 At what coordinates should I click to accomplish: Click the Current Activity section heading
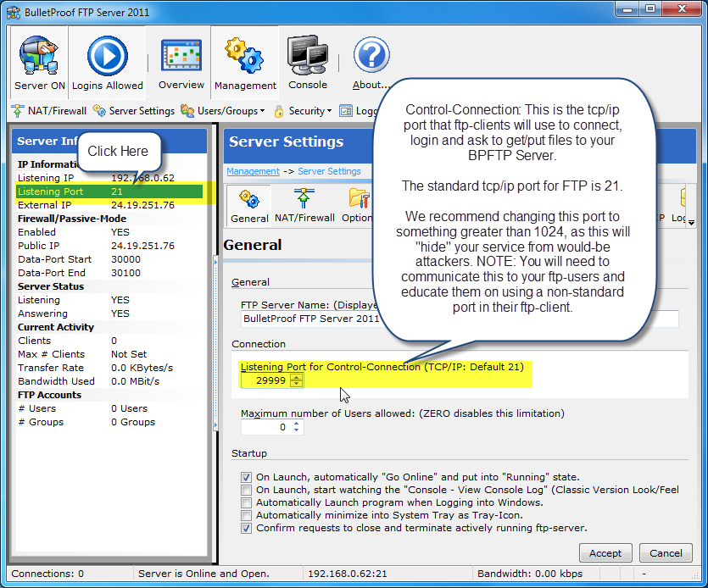pyautogui.click(x=56, y=327)
